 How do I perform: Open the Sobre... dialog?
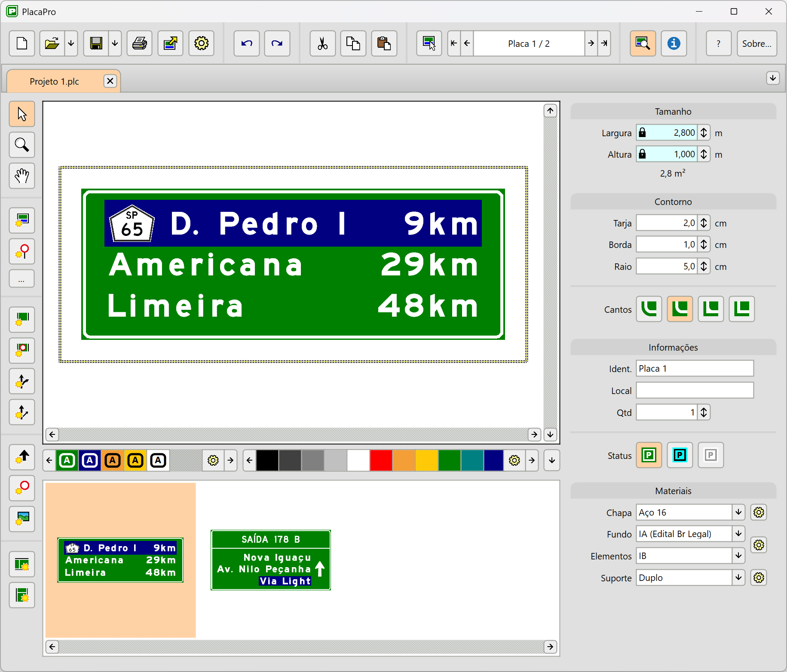point(756,43)
